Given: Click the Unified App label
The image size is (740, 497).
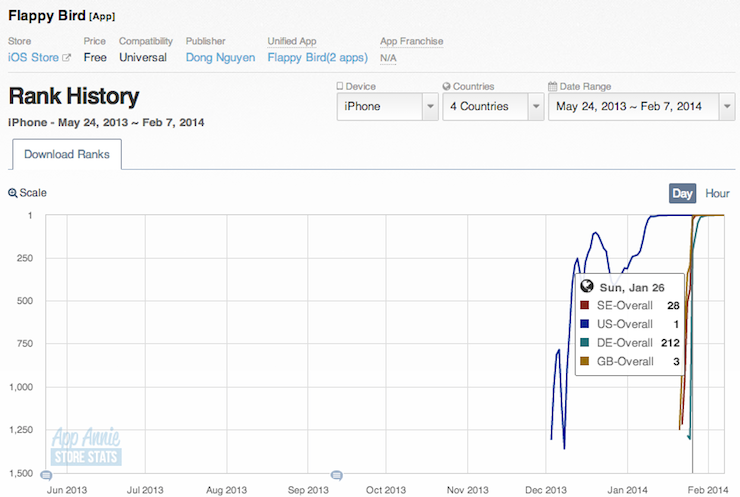Looking at the screenshot, I should (292, 42).
